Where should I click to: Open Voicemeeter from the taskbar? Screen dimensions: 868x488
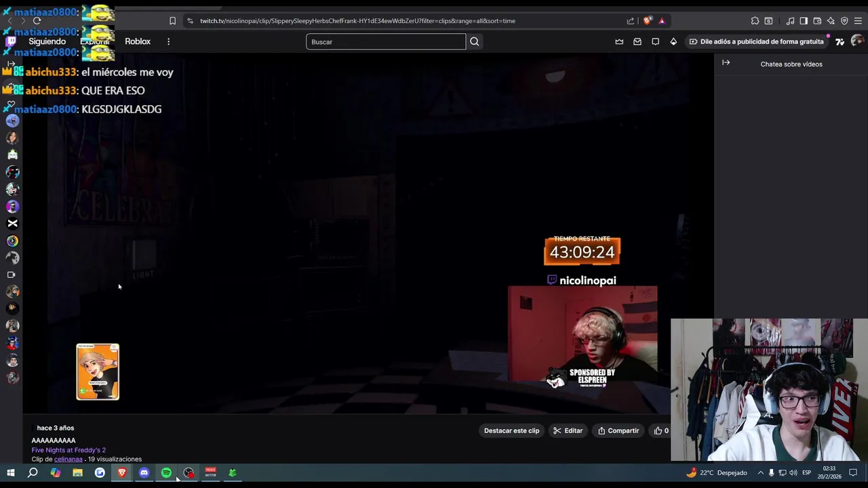click(210, 472)
